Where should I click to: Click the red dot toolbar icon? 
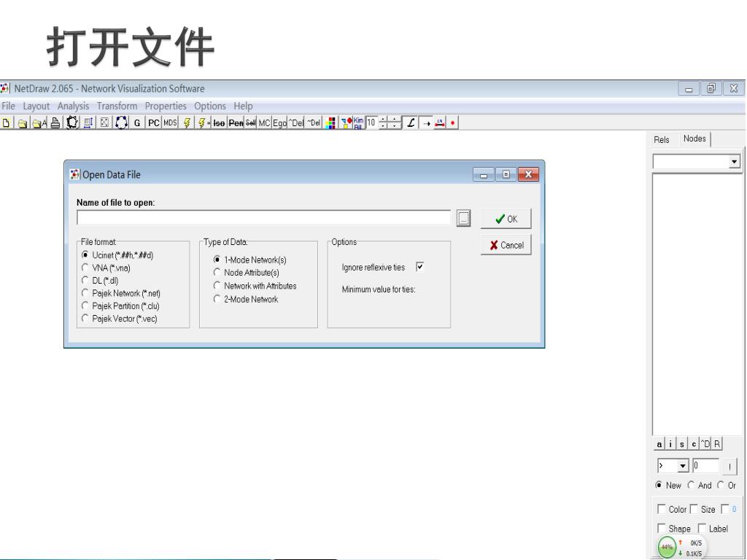pos(452,122)
